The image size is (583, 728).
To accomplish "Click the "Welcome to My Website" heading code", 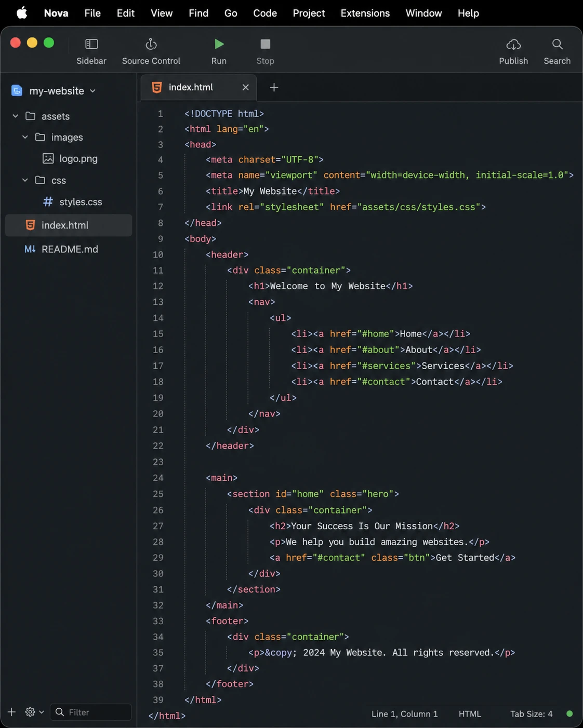I will coord(330,286).
